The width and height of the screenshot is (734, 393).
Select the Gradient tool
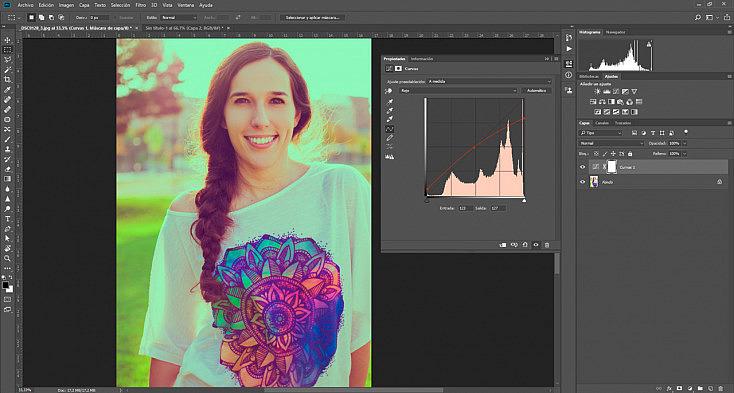(x=7, y=179)
